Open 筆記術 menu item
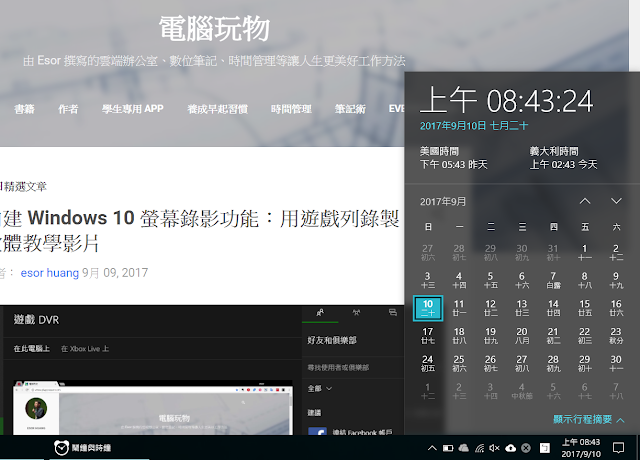The height and width of the screenshot is (460, 640). tap(350, 109)
